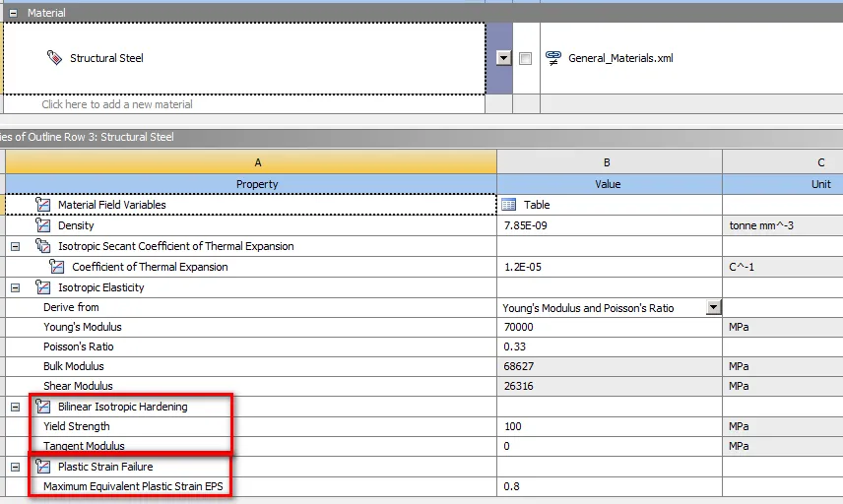Collapse the Material section header

pyautogui.click(x=13, y=13)
